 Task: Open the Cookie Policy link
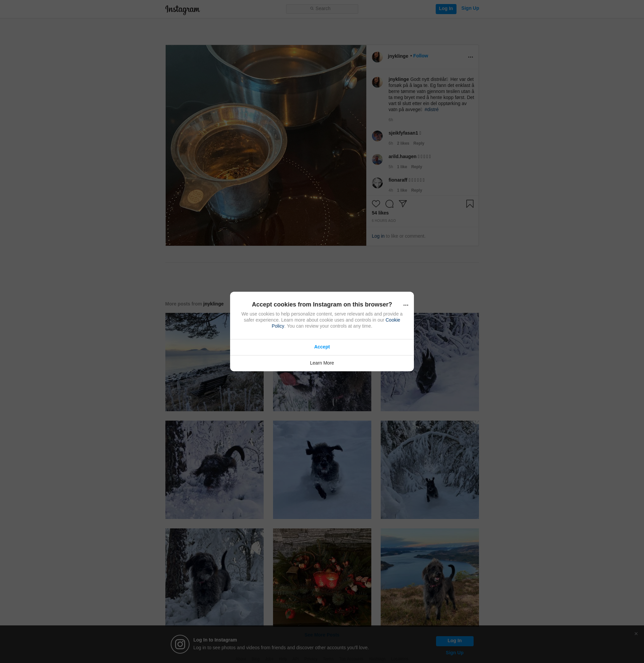click(x=392, y=320)
